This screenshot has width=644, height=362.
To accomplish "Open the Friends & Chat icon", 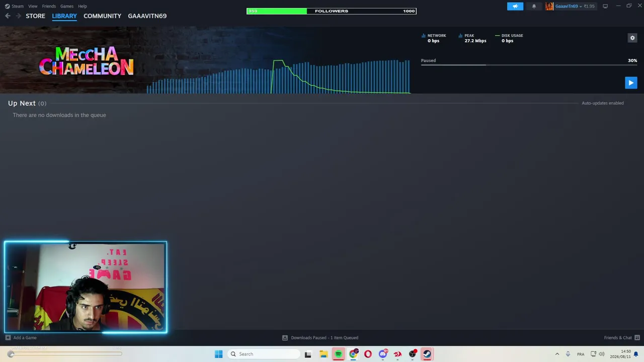I will [x=637, y=338].
